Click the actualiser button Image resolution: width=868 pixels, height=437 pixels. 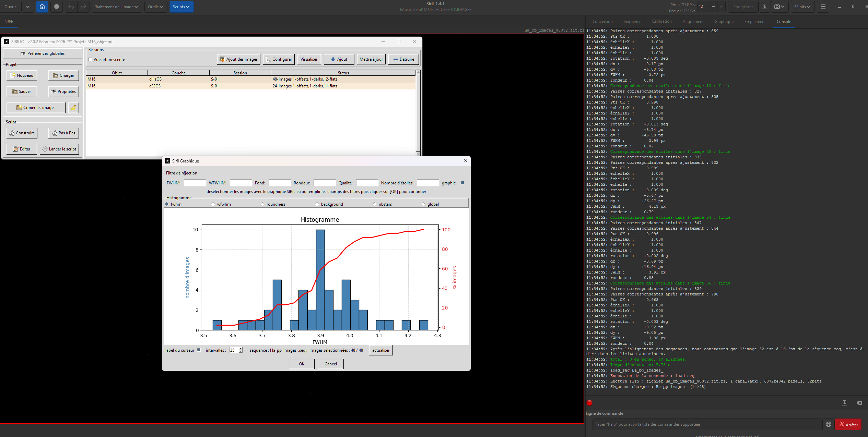(x=380, y=350)
